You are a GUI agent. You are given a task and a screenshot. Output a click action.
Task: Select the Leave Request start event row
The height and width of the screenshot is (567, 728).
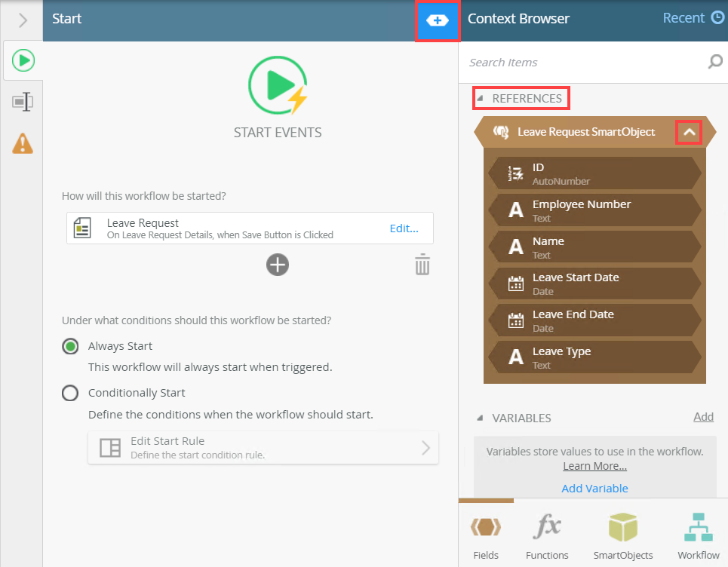tap(250, 228)
